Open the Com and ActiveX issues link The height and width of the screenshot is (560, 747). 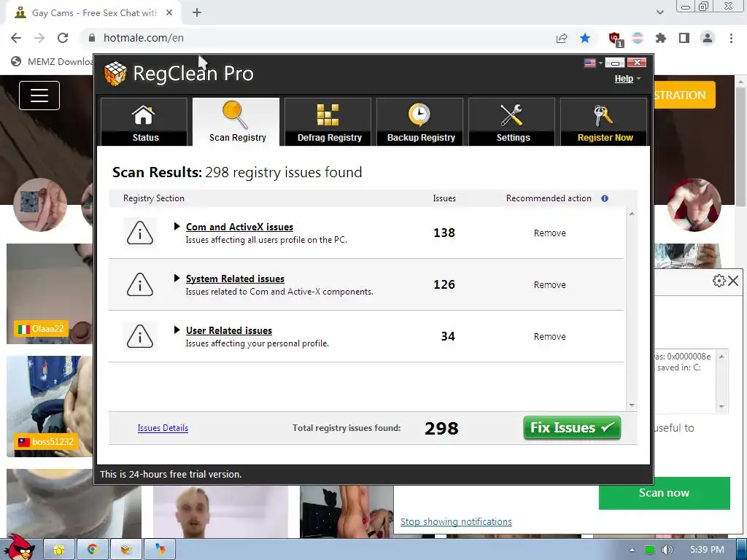[x=239, y=227]
